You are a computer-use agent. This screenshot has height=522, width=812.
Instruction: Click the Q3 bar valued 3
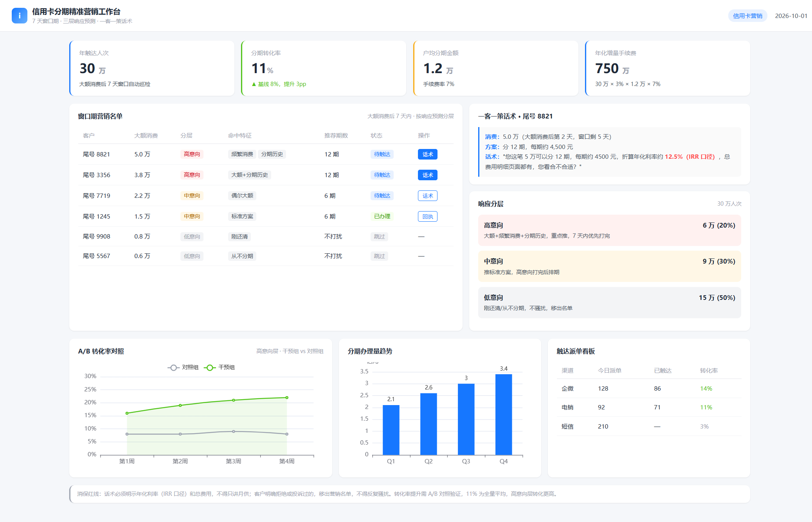point(466,419)
